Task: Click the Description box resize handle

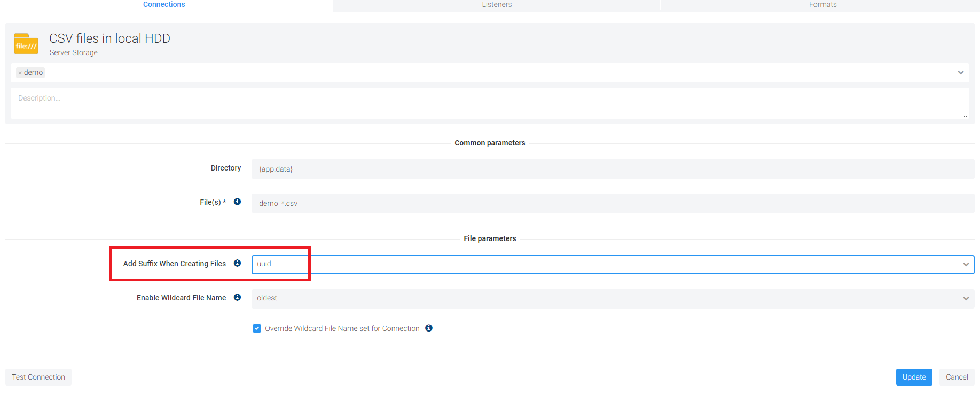Action: (965, 115)
